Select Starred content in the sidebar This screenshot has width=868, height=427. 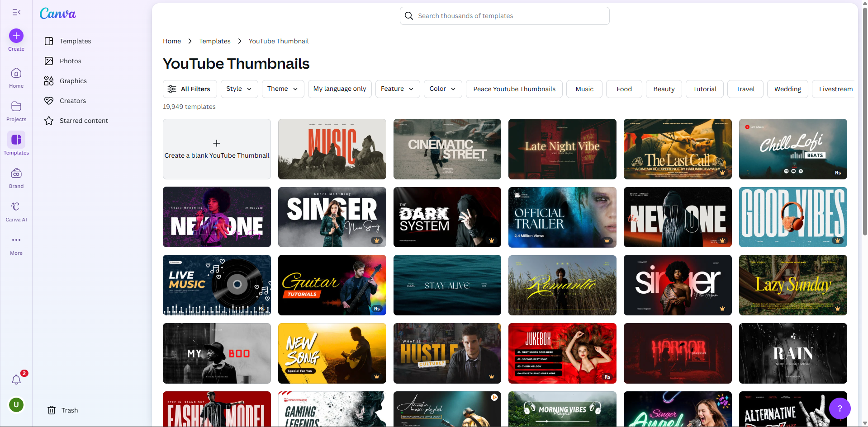pyautogui.click(x=84, y=120)
